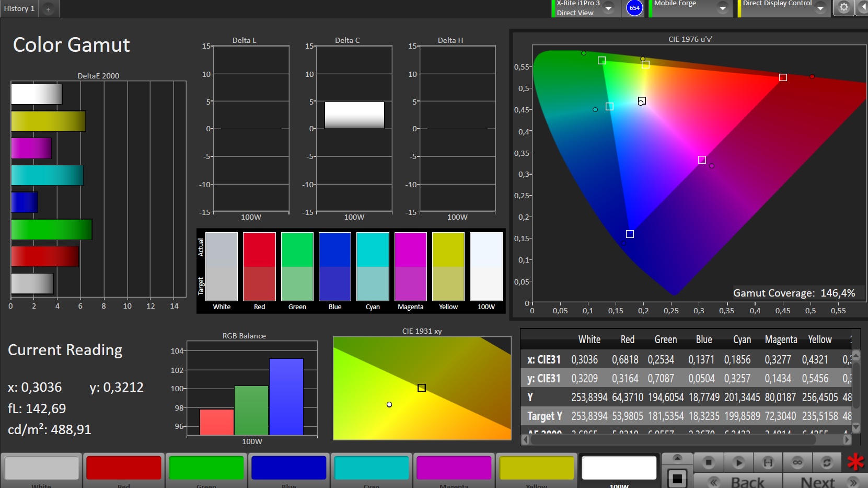
Task: Click the black square pattern icon
Action: pyautogui.click(x=677, y=478)
